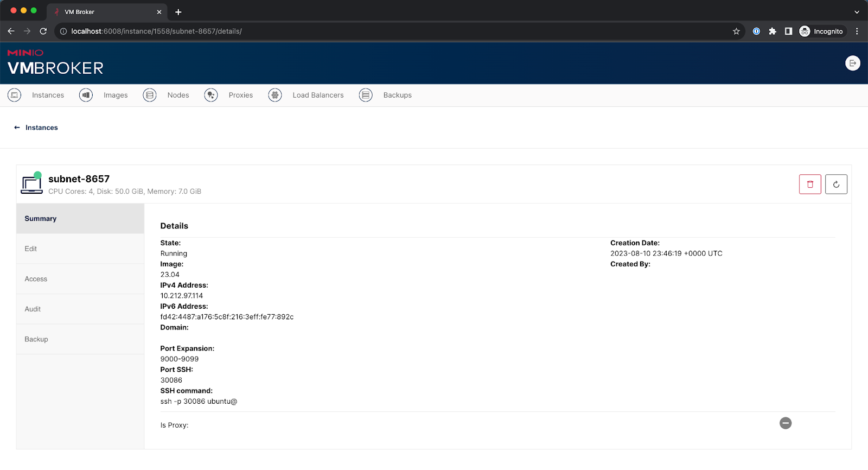The width and height of the screenshot is (868, 470).
Task: Click the Instances icon in navigation bar
Action: pyautogui.click(x=15, y=95)
